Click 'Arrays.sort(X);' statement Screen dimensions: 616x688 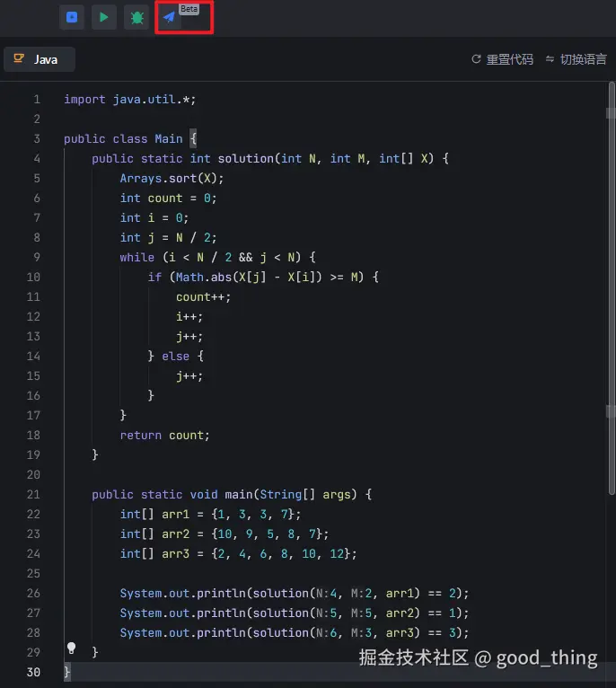coord(172,179)
